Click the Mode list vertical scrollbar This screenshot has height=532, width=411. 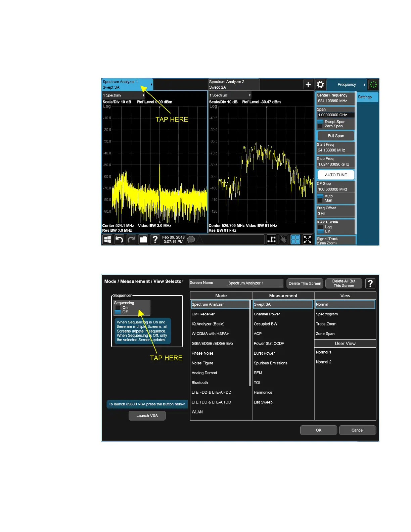pos(250,343)
